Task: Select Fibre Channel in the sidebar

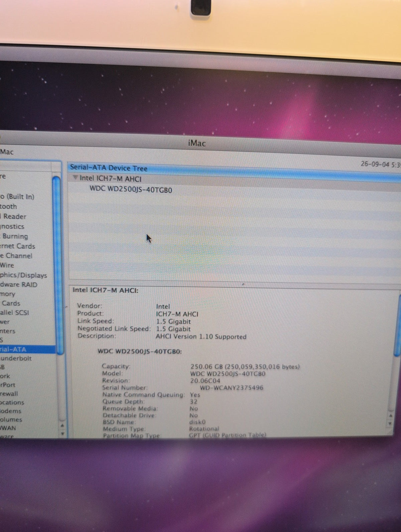Action: (x=16, y=256)
